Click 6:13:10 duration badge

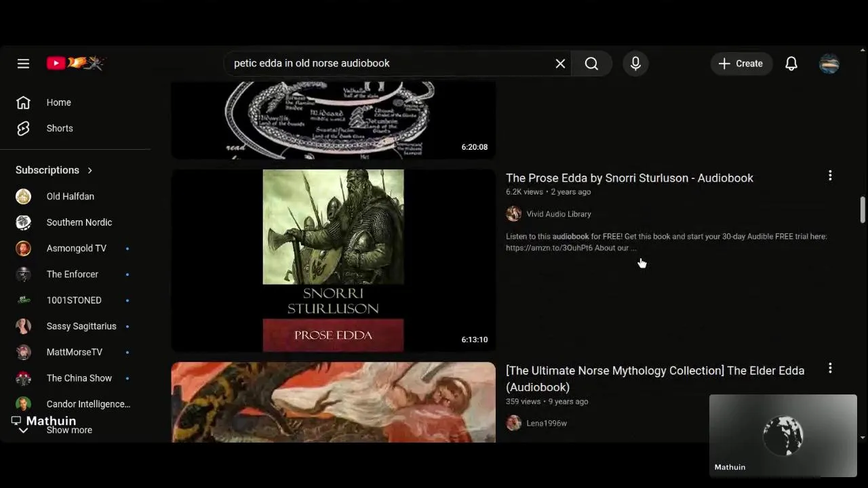coord(475,340)
